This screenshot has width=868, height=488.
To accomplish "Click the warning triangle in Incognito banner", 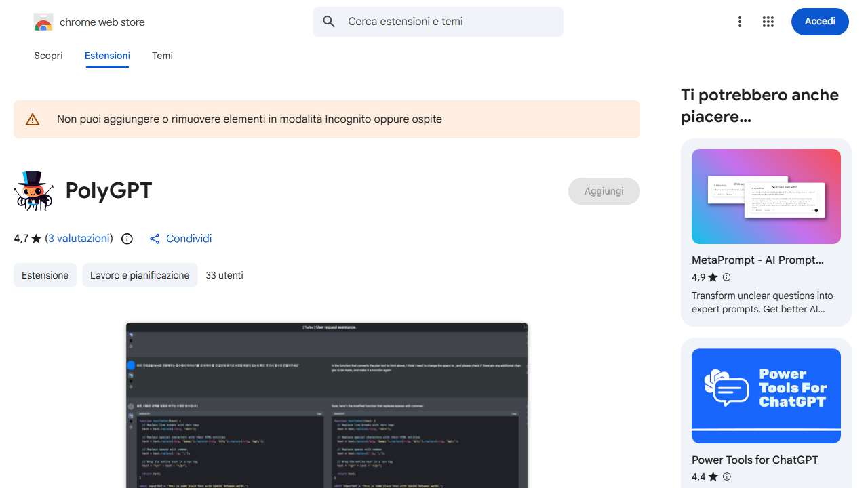I will pyautogui.click(x=33, y=119).
